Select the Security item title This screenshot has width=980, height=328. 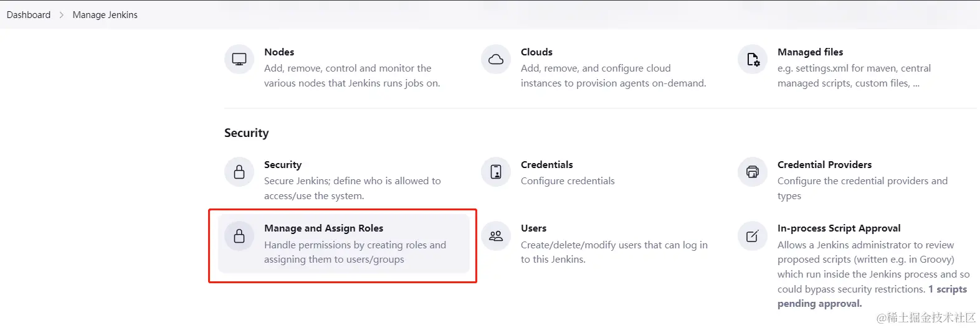point(283,165)
